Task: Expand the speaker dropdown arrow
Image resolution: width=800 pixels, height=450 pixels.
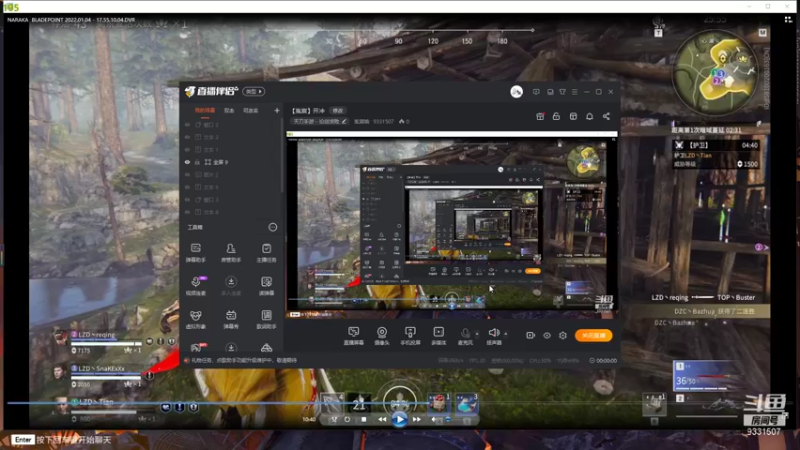Action: pos(506,334)
